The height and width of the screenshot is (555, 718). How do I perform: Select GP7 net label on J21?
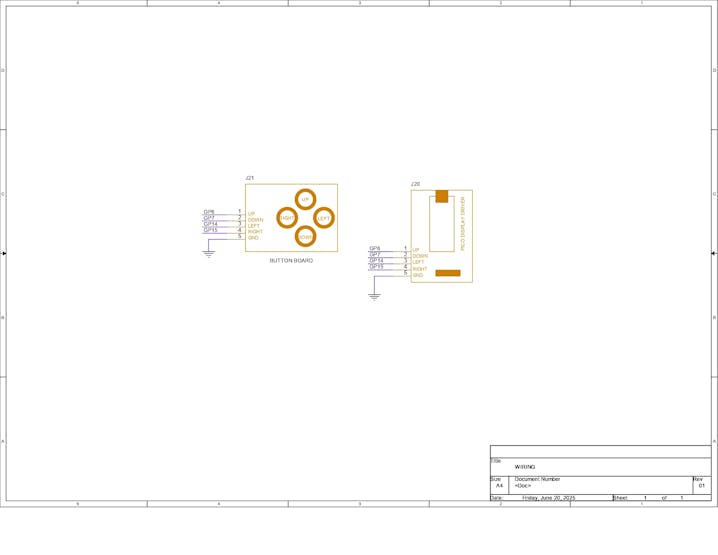coord(209,218)
